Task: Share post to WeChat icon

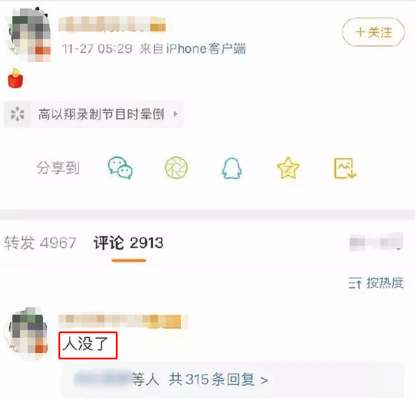Action: [120, 168]
